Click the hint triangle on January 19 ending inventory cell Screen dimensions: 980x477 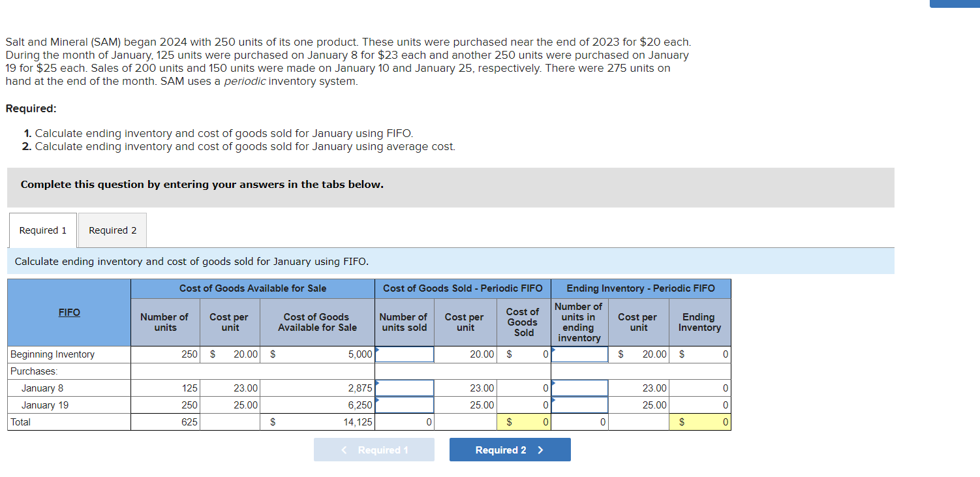(x=553, y=401)
